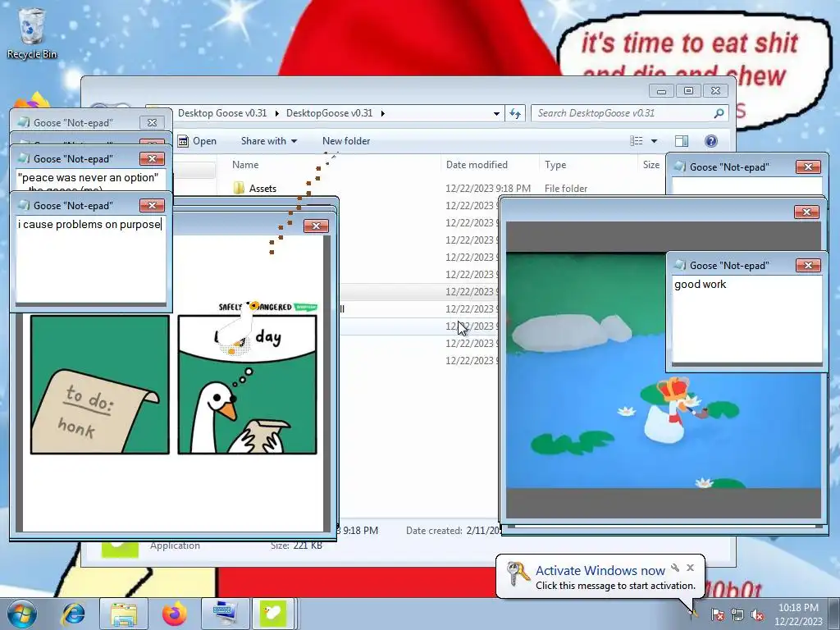Click the Desktop Goose v0.31 breadcrumb

click(x=222, y=113)
